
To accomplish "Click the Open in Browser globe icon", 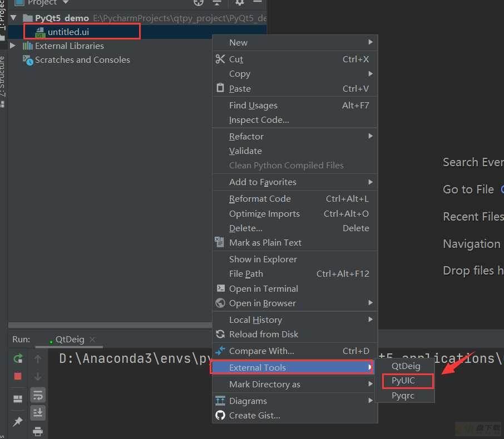I will (220, 302).
